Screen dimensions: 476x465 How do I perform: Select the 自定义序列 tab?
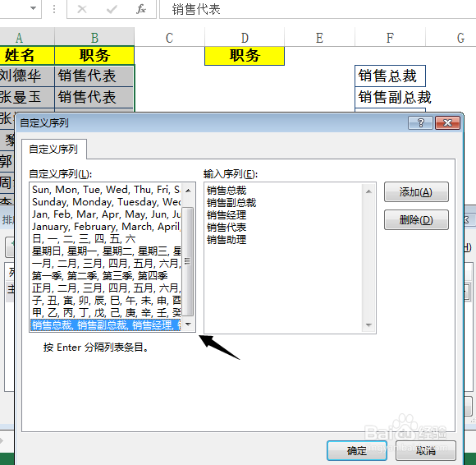[x=53, y=150]
